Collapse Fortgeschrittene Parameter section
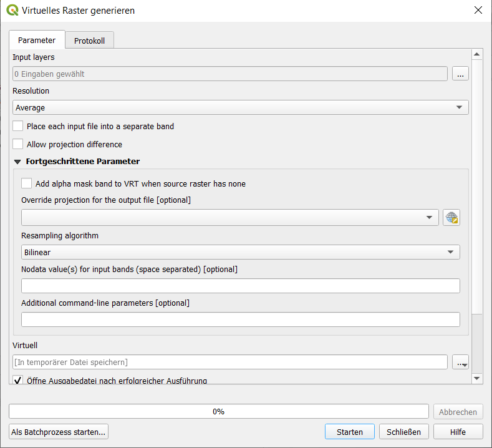The width and height of the screenshot is (492, 448). click(x=17, y=162)
